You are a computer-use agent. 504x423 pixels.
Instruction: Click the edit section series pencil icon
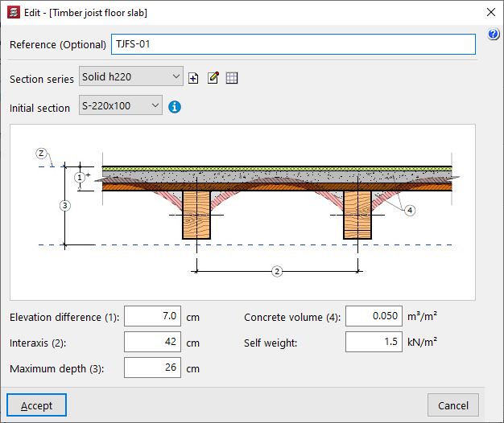tap(213, 78)
